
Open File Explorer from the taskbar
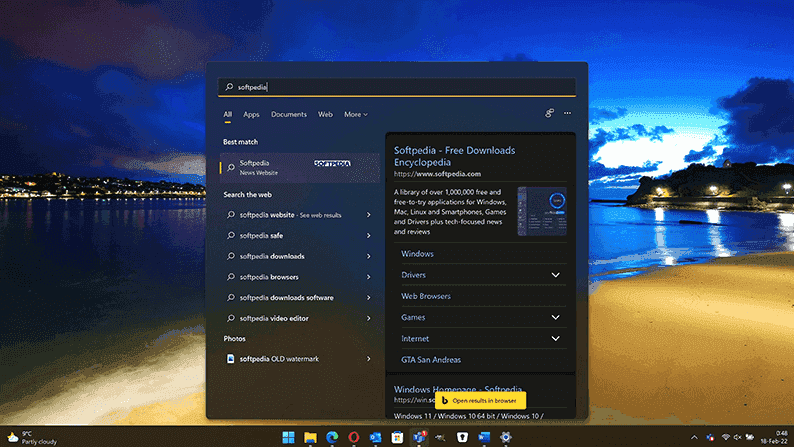(x=310, y=437)
